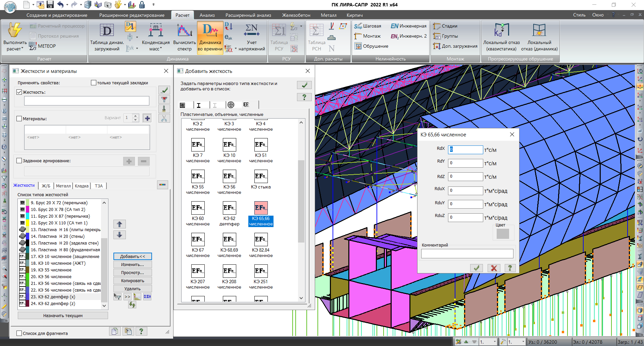
Task: Open the Ж/Б tab in stiffness panel
Action: click(46, 186)
